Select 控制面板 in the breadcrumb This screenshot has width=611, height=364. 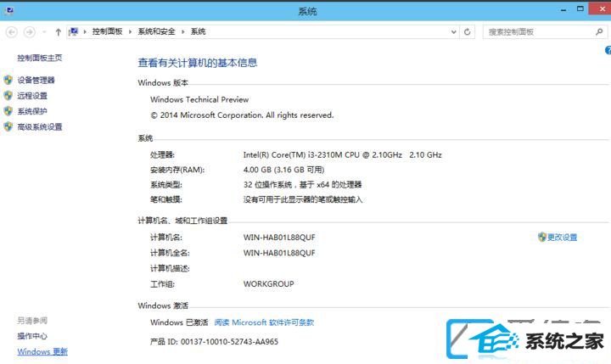pos(107,31)
